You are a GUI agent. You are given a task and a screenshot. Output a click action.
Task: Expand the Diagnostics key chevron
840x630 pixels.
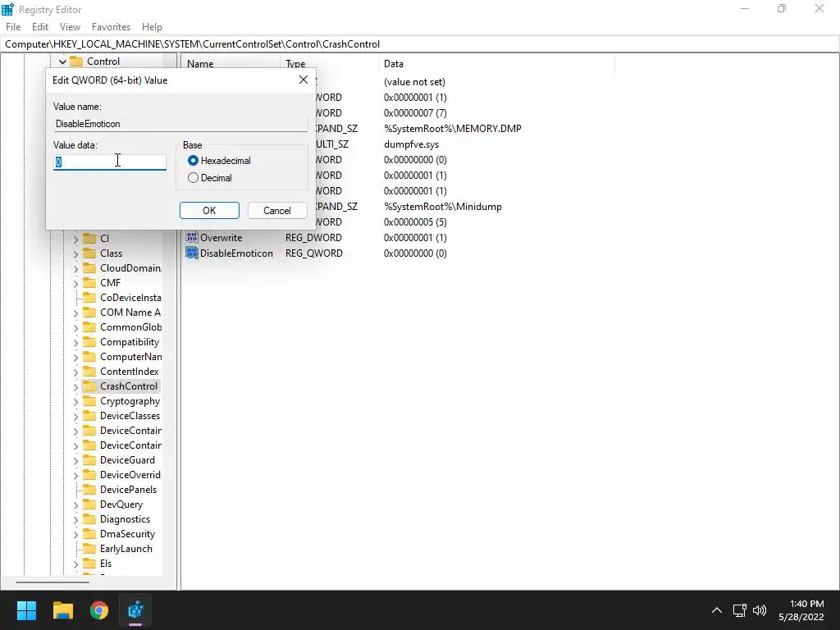(x=75, y=519)
